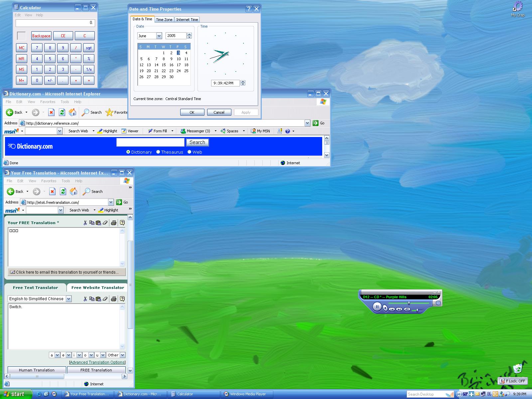Click the help icon beside the language dropdown
This screenshot has height=399, width=532.
point(122,299)
